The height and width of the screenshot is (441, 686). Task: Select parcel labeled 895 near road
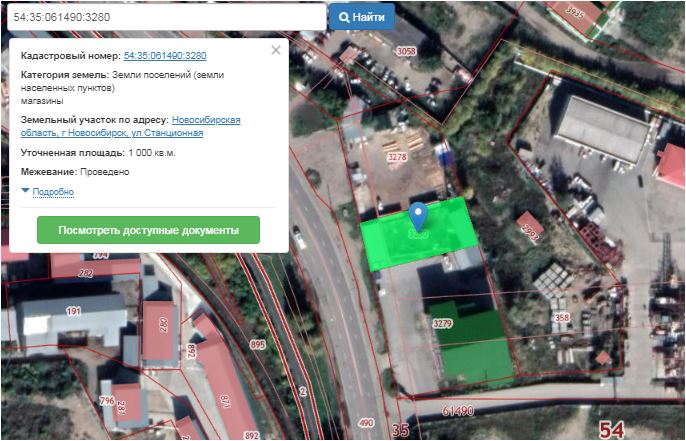258,344
